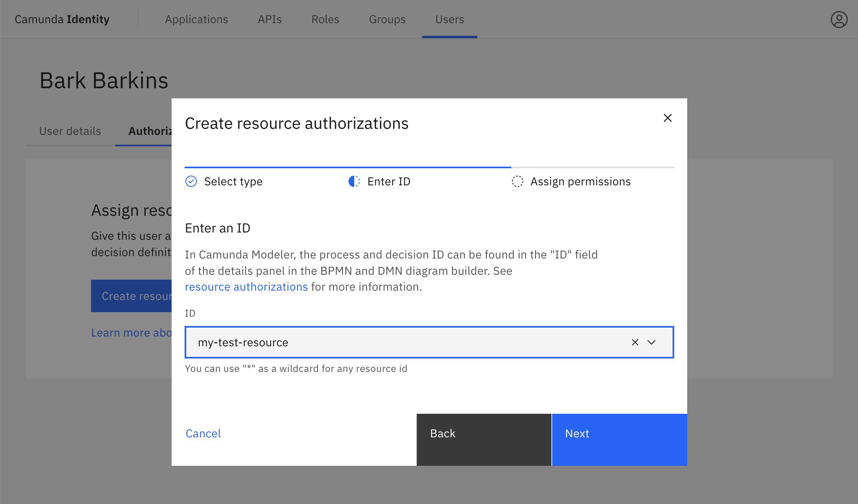Switch to the Authorizations tab

point(150,131)
